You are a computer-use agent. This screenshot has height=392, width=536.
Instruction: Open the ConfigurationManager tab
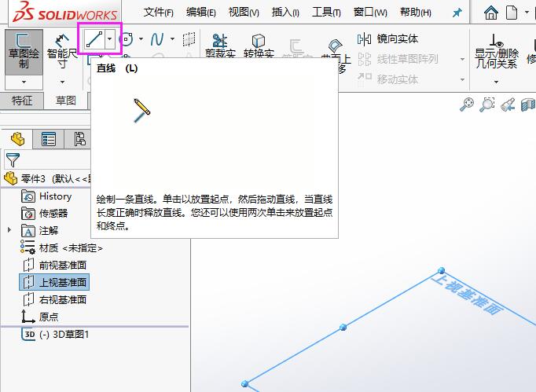(x=79, y=139)
